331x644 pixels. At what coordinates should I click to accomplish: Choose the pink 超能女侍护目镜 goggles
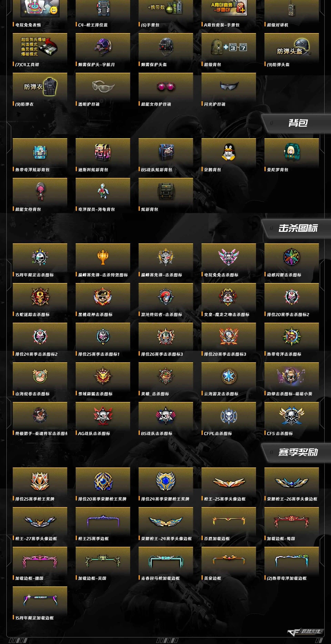point(165,87)
